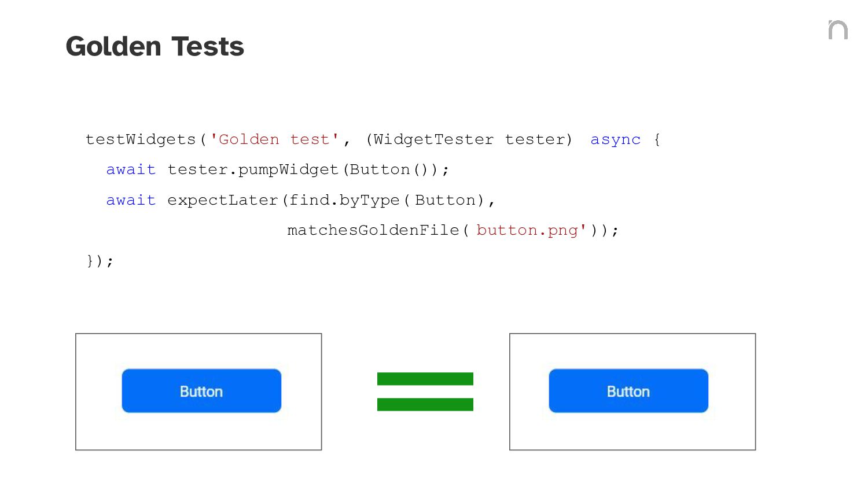
Task: Click the closing braces line of code
Action: tap(100, 261)
